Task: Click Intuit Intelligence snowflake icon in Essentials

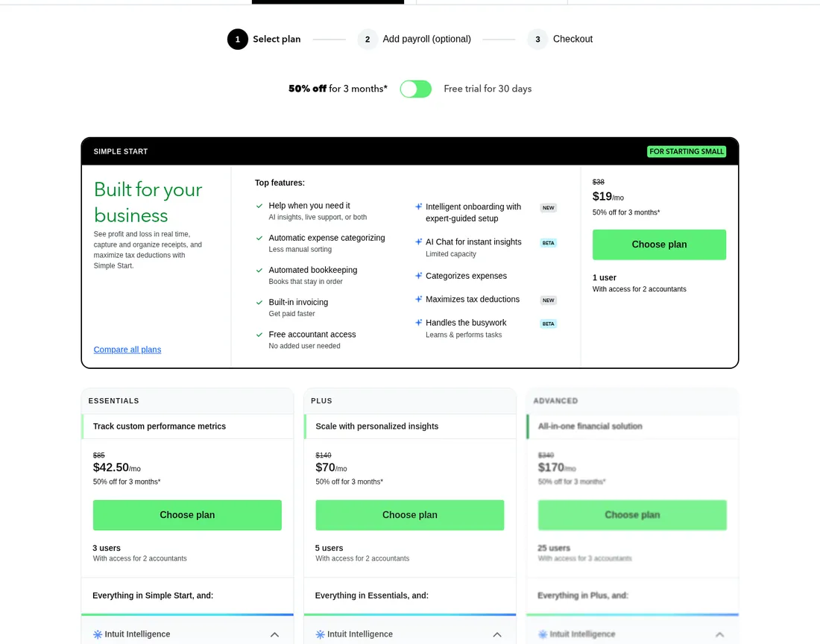Action: 98,634
